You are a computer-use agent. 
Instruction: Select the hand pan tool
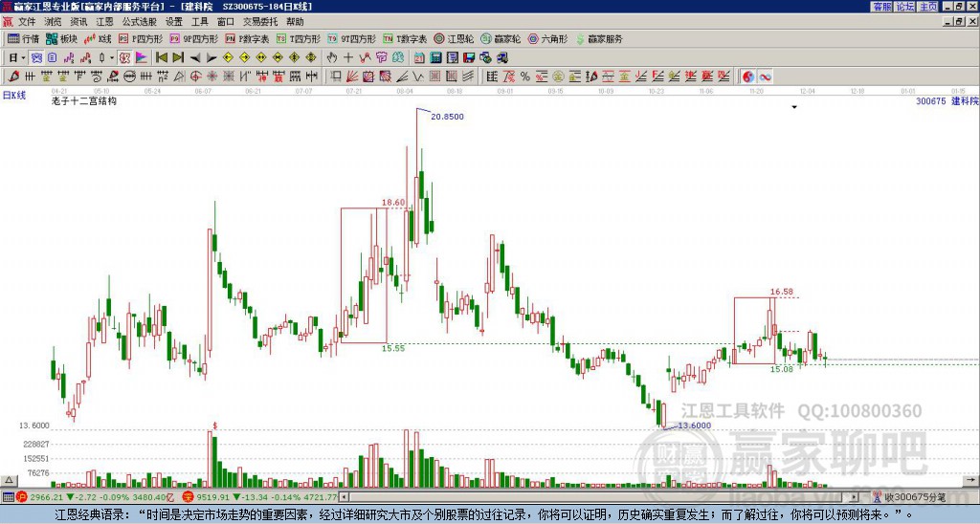point(331,57)
